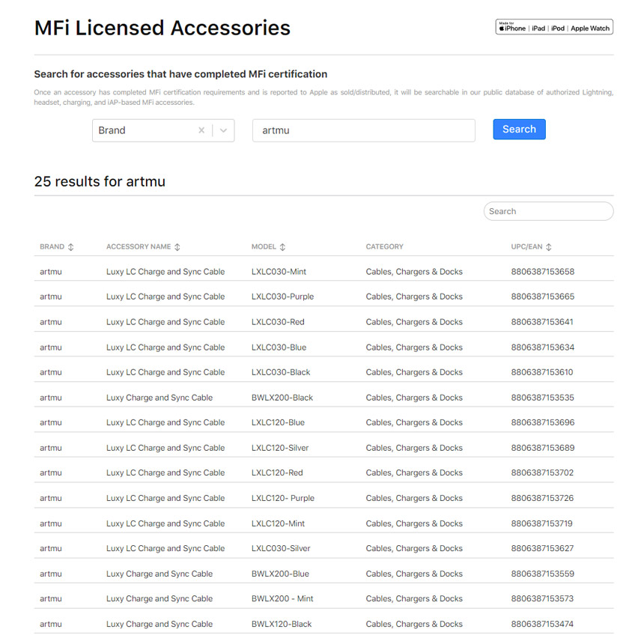This screenshot has height=644, width=644.
Task: Click the Made for iPhone iPad badge
Action: (554, 27)
